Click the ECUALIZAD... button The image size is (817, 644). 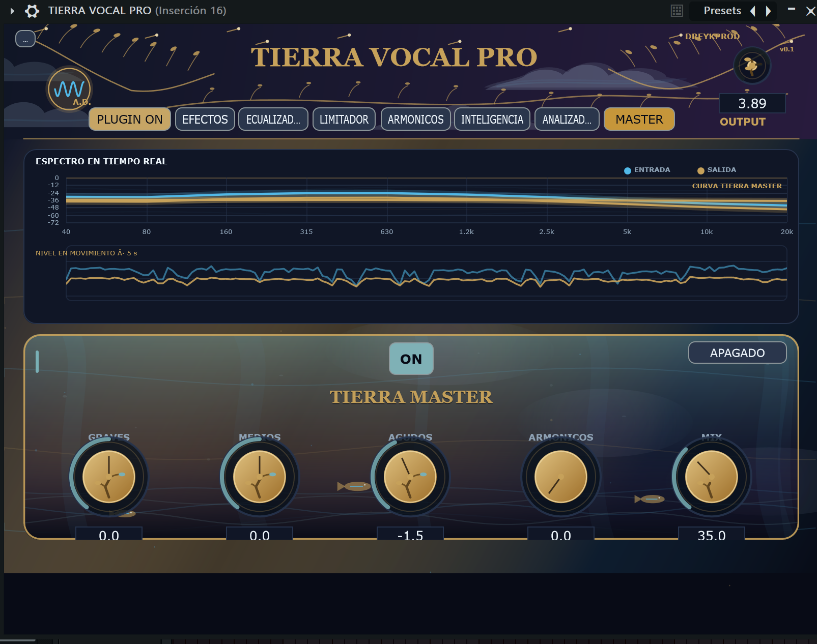pyautogui.click(x=273, y=120)
